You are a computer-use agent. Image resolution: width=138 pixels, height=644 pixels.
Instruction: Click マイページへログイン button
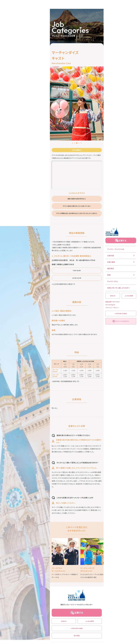click(x=121, y=321)
